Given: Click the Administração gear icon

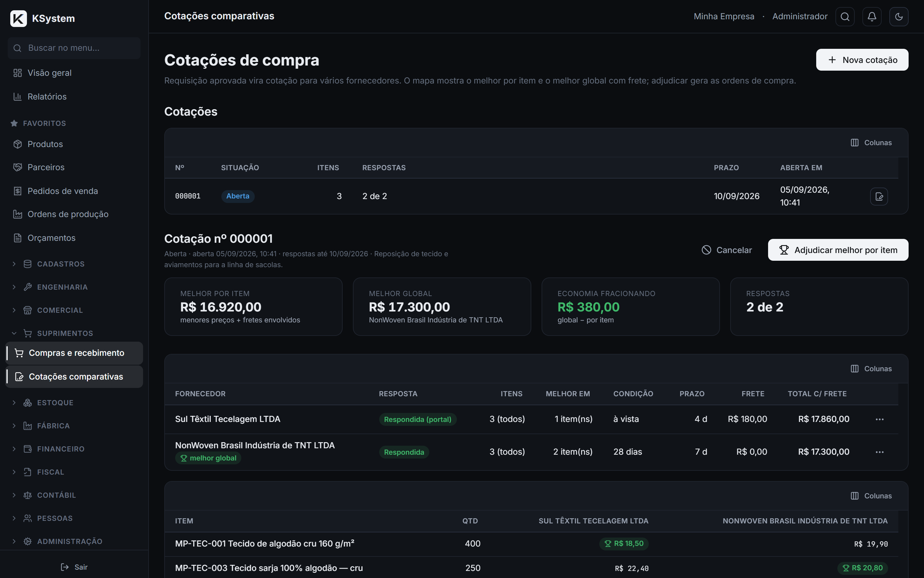Looking at the screenshot, I should (x=28, y=542).
